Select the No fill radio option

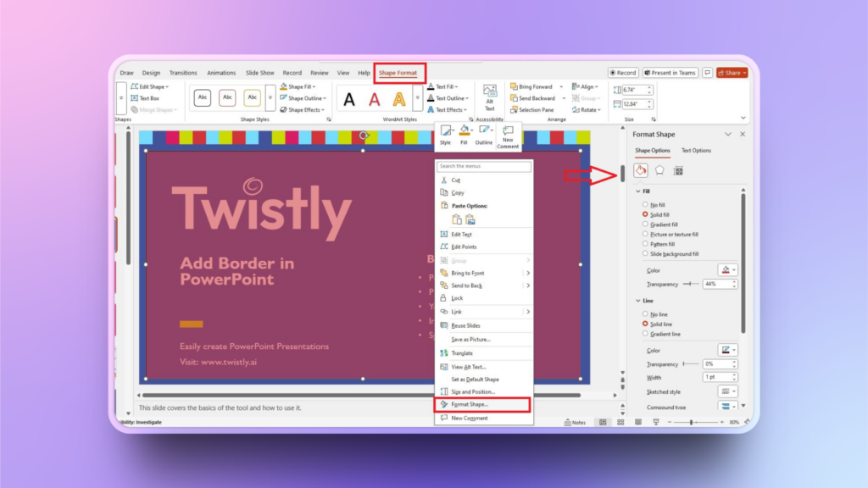645,205
